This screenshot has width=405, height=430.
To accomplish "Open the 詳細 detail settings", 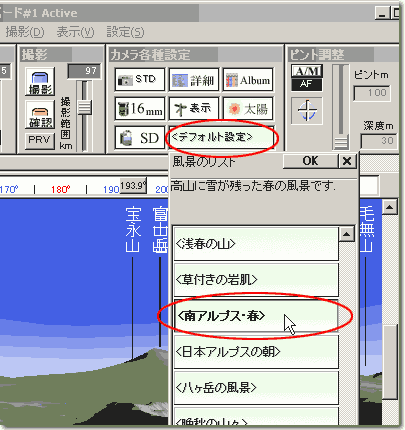I will [x=194, y=80].
